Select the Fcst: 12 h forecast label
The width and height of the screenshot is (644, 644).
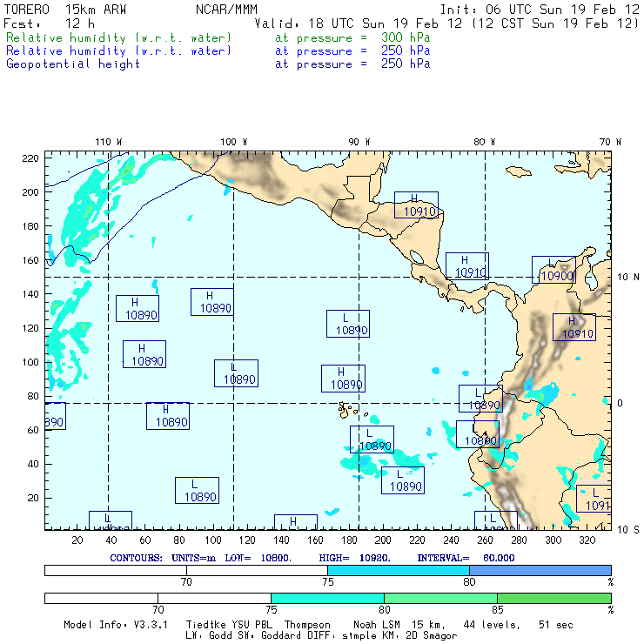coord(50,23)
